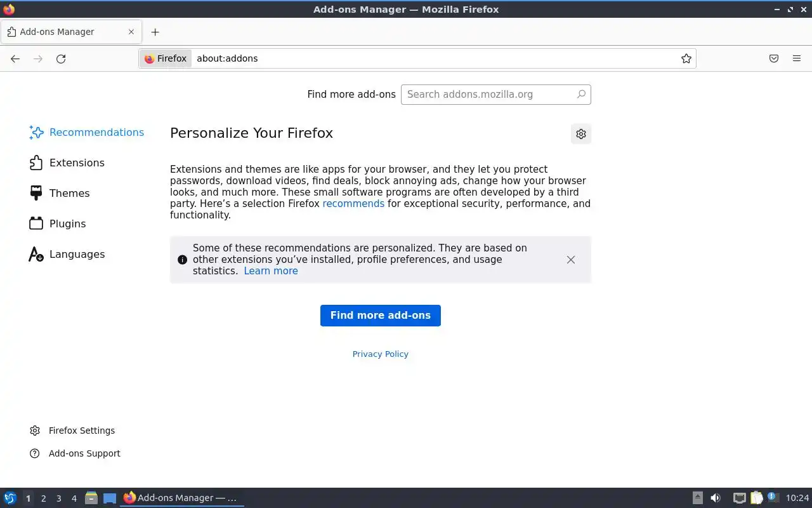Open Add-ons Support link
Viewport: 812px width, 508px height.
[x=75, y=453]
